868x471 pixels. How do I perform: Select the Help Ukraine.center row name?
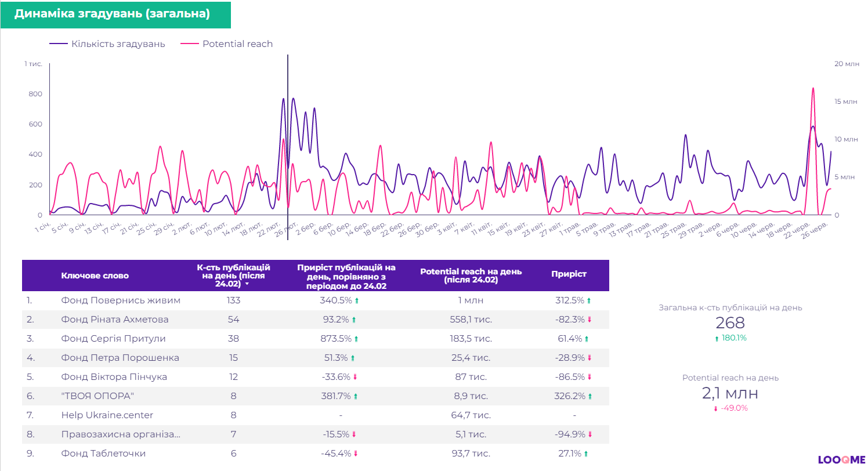click(x=107, y=415)
